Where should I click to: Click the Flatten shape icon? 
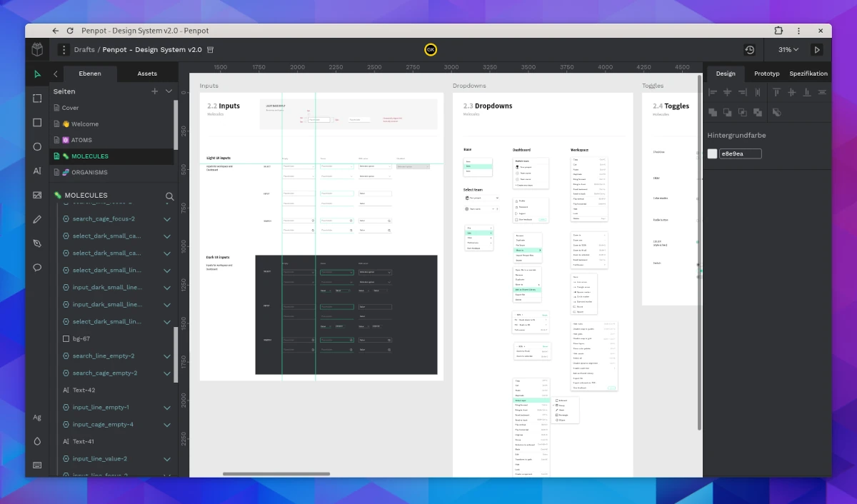[x=776, y=112]
